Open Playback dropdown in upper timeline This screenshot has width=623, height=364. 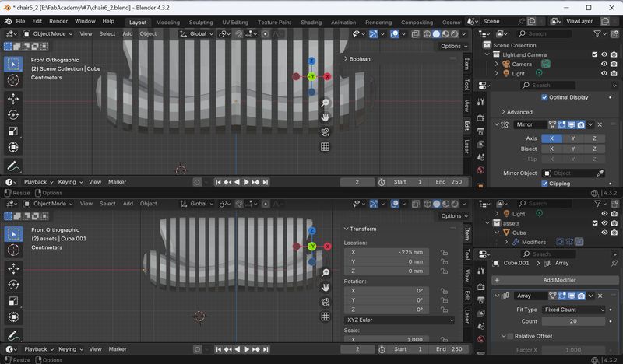38,182
